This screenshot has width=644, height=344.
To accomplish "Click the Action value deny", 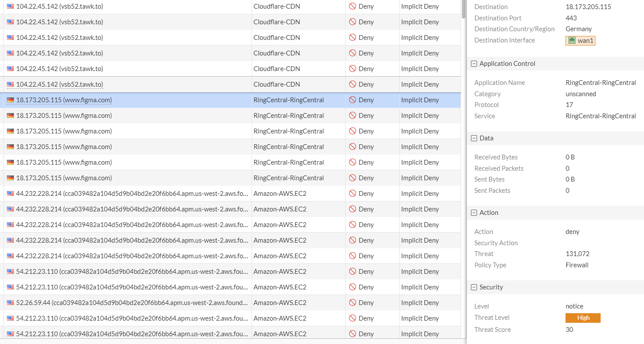I will [x=572, y=232].
